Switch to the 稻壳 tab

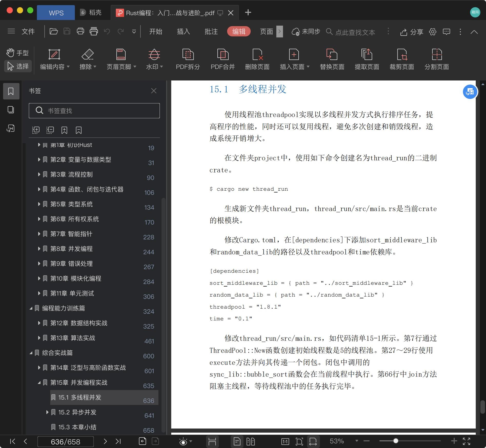tap(91, 13)
